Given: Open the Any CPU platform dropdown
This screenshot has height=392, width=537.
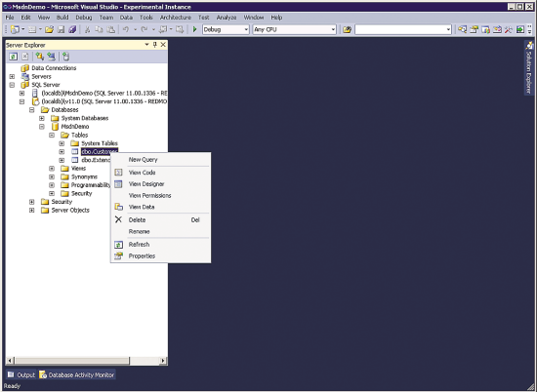Looking at the screenshot, I should pyautogui.click(x=333, y=30).
